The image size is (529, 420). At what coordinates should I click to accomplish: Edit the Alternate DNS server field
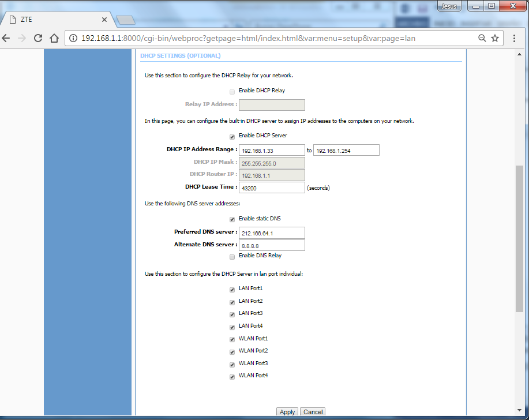[x=272, y=245]
